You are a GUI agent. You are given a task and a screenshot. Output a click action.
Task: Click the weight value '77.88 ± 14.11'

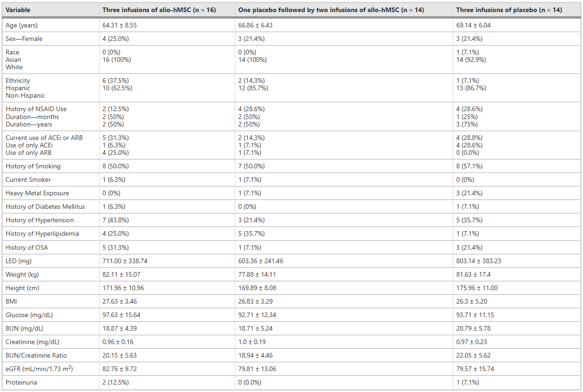[x=257, y=274]
